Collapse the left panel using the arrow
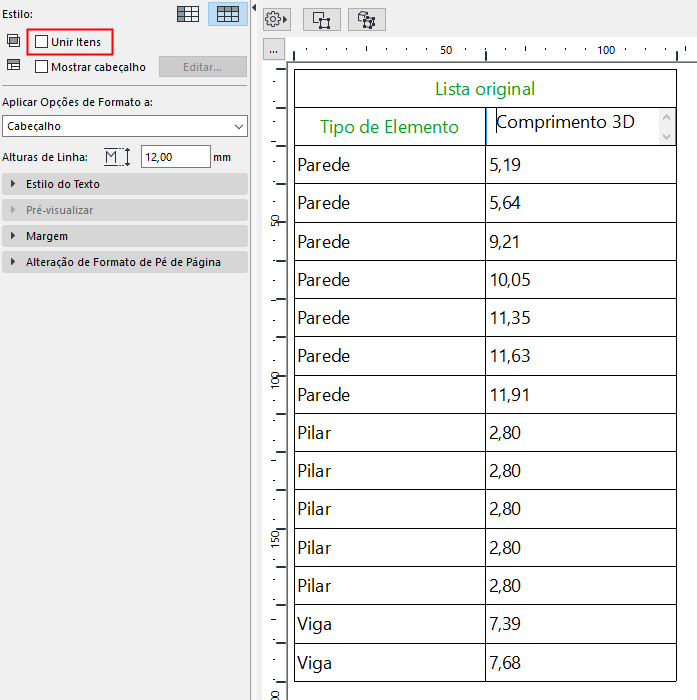697x700 pixels. 254,8
